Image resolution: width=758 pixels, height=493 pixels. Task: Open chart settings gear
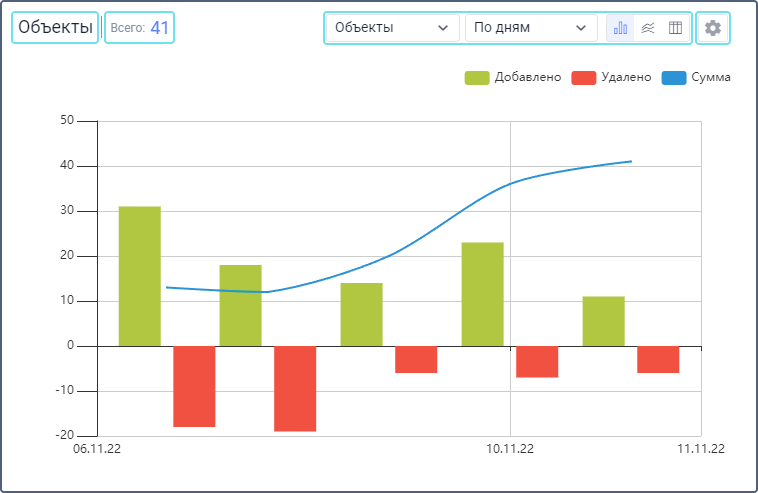(x=713, y=28)
